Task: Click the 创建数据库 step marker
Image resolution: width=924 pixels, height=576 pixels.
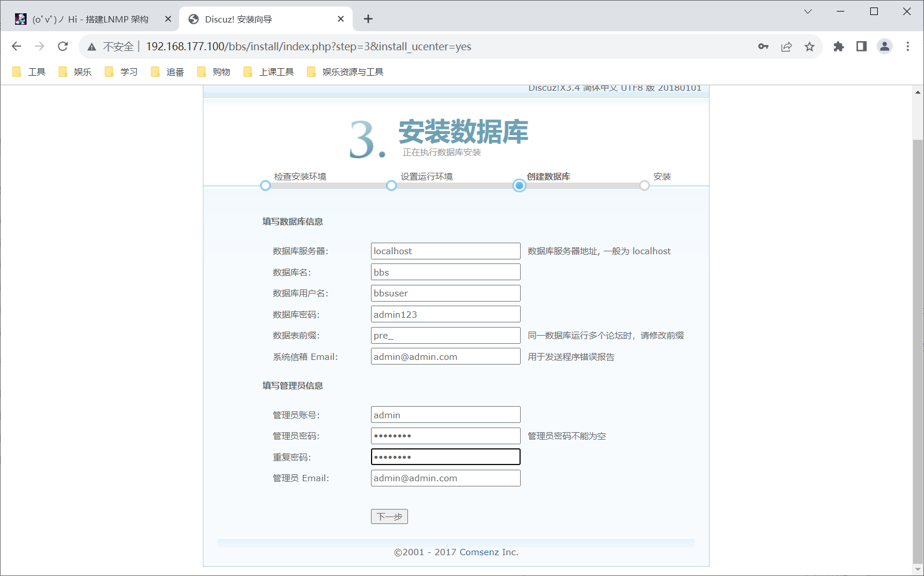Action: (519, 185)
